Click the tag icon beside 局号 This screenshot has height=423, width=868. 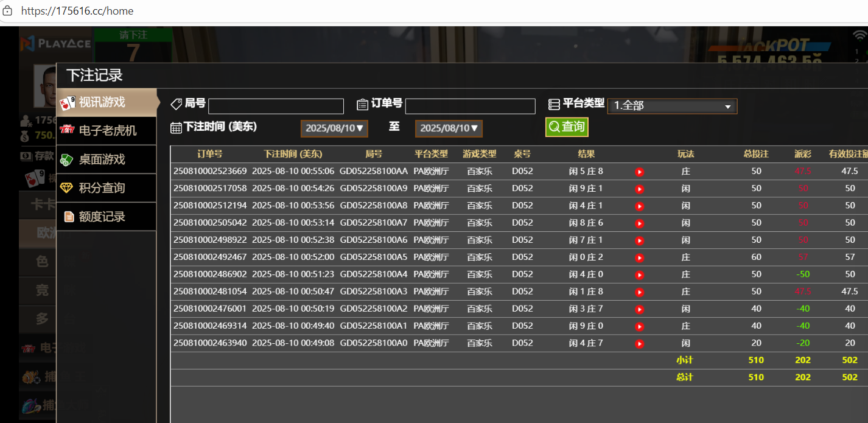(176, 104)
